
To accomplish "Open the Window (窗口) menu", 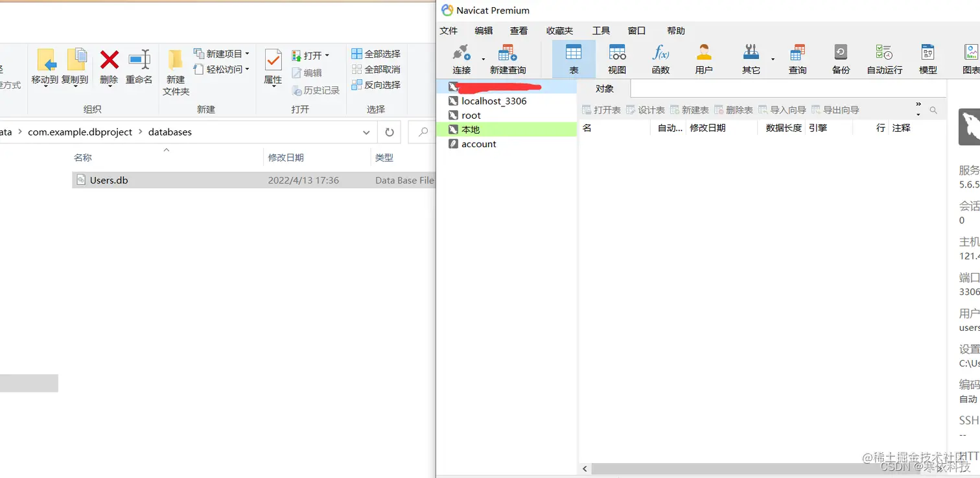I will [636, 30].
